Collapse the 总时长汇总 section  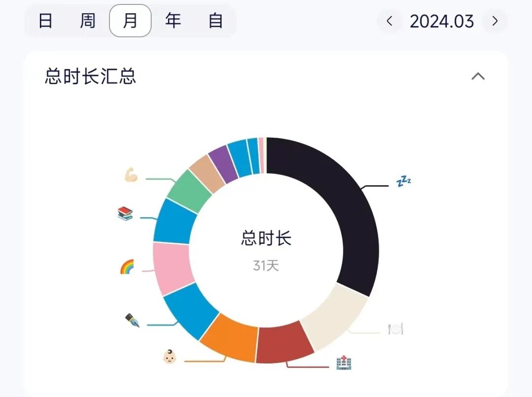point(478,76)
